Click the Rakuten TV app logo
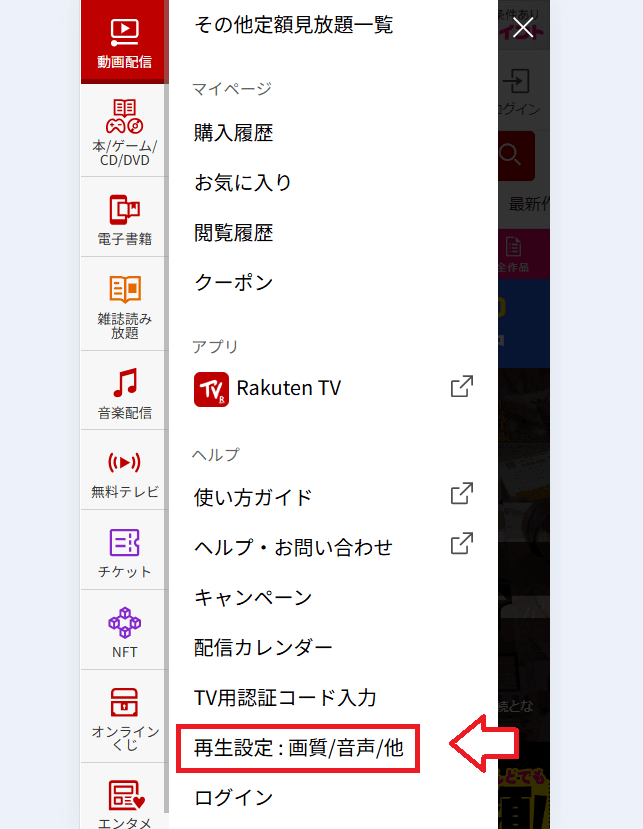This screenshot has height=829, width=643. tap(211, 389)
